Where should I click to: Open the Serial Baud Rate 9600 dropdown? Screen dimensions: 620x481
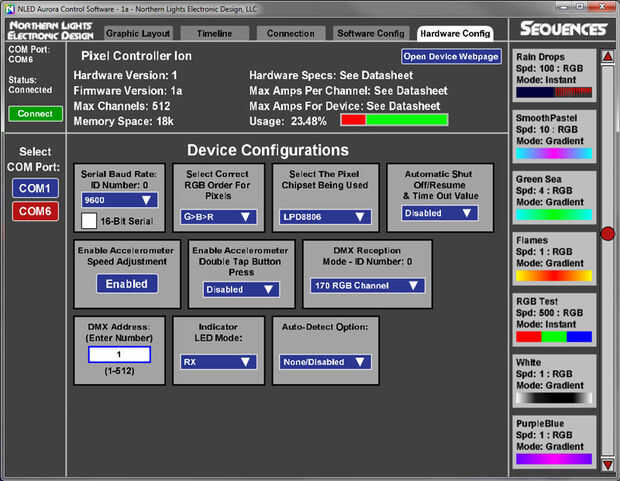pyautogui.click(x=119, y=200)
